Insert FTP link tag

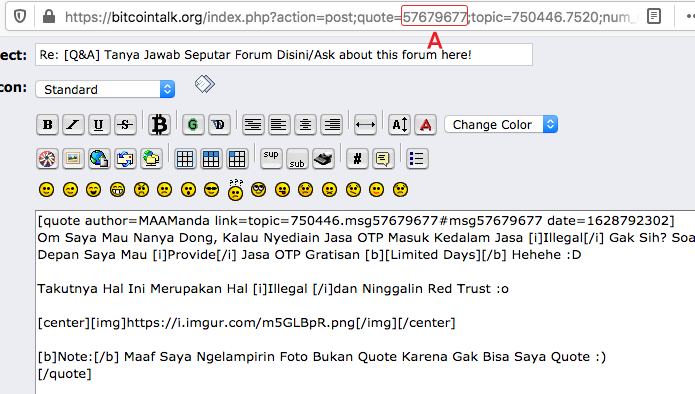(151, 159)
